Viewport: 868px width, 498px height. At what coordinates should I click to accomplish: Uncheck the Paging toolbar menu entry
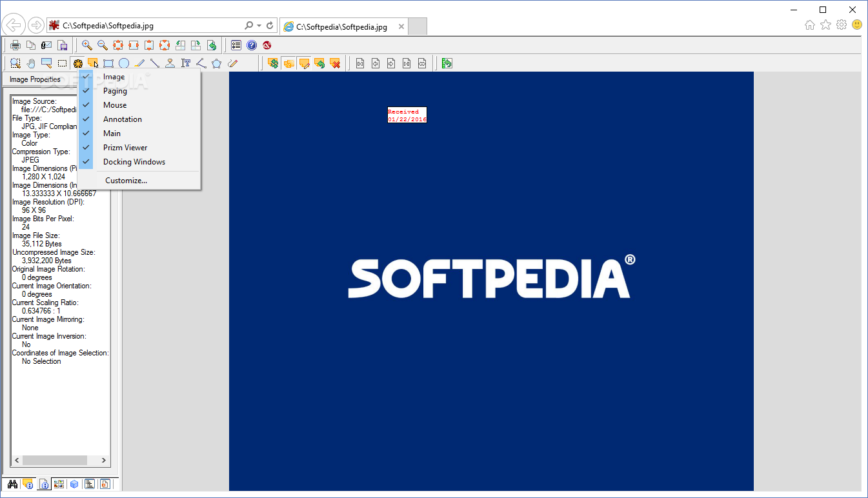[x=139, y=91]
